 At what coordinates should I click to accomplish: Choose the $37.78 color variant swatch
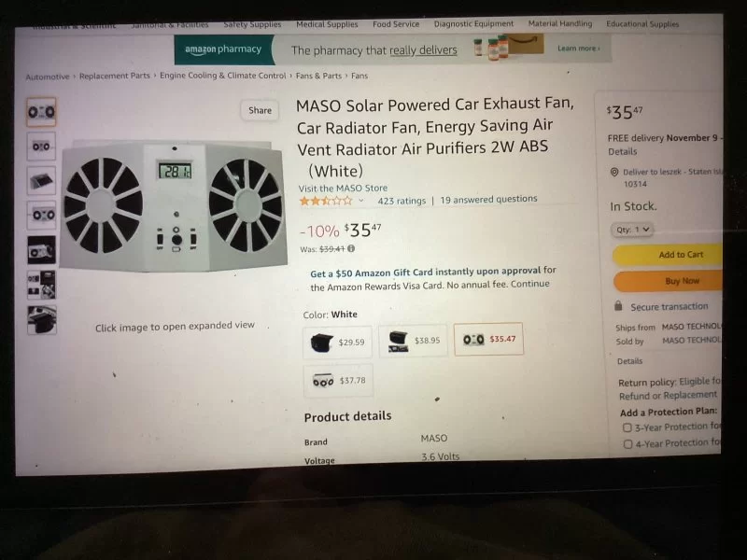(337, 381)
